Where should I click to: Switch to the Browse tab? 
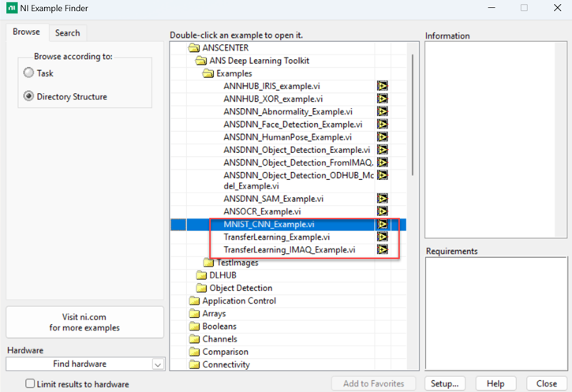click(26, 32)
